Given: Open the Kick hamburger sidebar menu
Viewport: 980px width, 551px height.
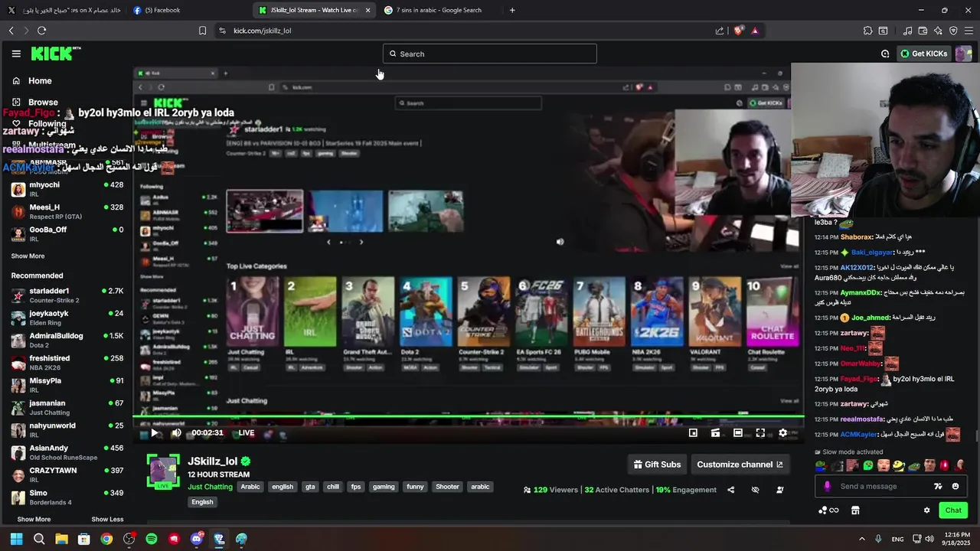Looking at the screenshot, I should click(16, 54).
